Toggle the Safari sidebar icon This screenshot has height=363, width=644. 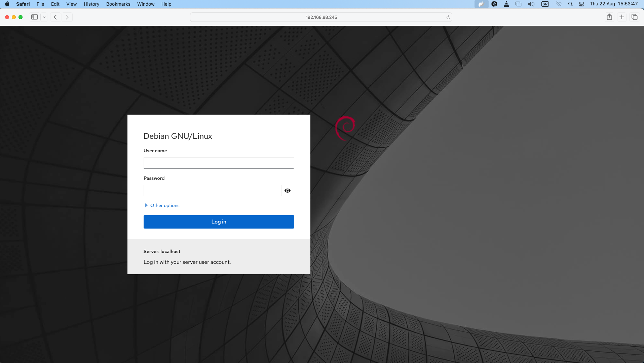pos(34,17)
